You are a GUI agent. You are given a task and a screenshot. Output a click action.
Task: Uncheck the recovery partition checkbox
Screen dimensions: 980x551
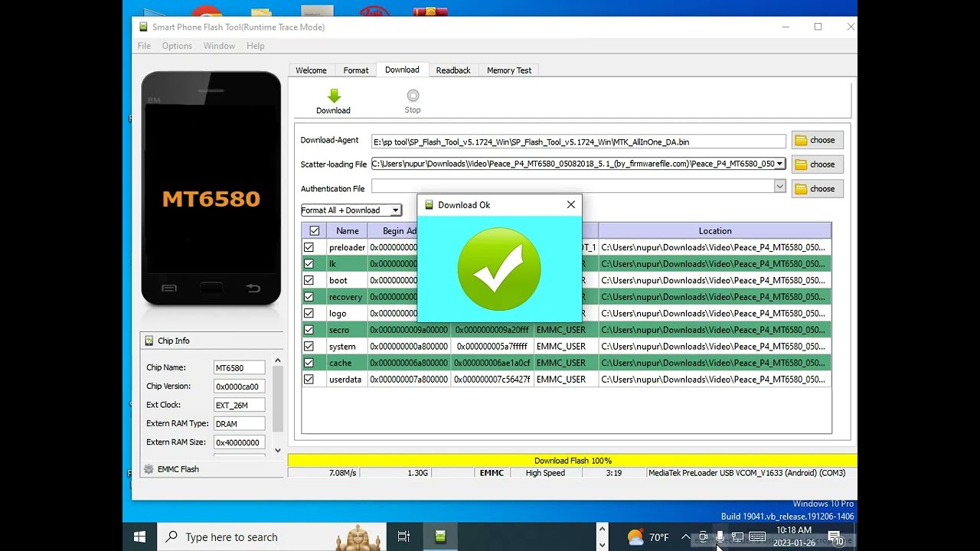(309, 296)
